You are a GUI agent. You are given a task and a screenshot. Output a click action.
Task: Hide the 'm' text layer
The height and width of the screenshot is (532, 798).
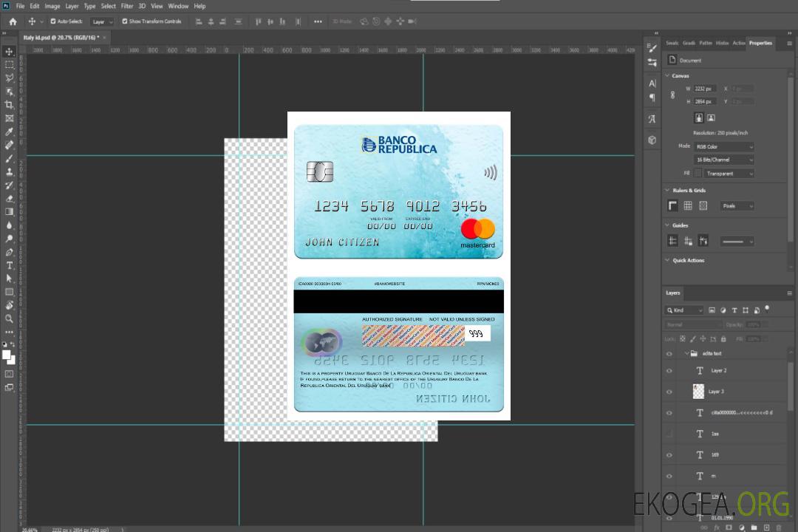[x=669, y=476]
